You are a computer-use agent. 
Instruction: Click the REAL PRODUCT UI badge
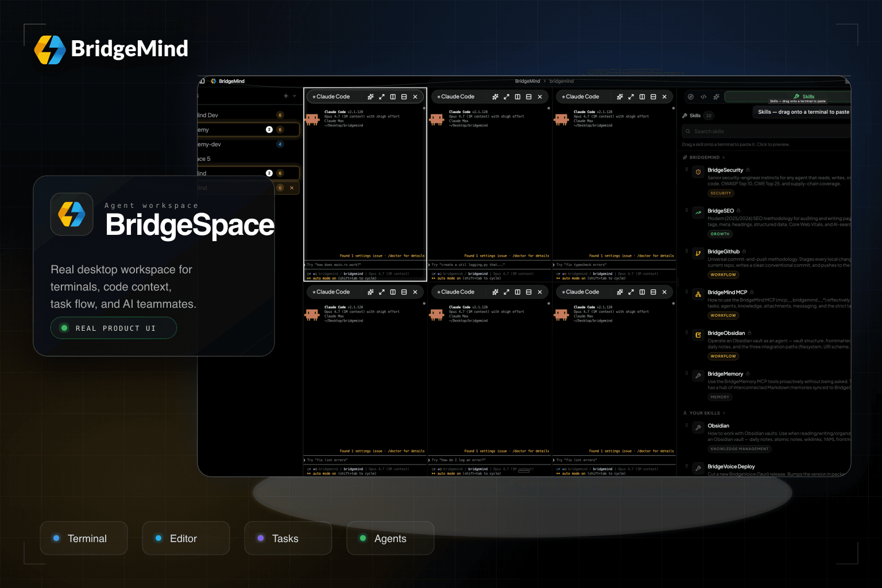(x=114, y=328)
